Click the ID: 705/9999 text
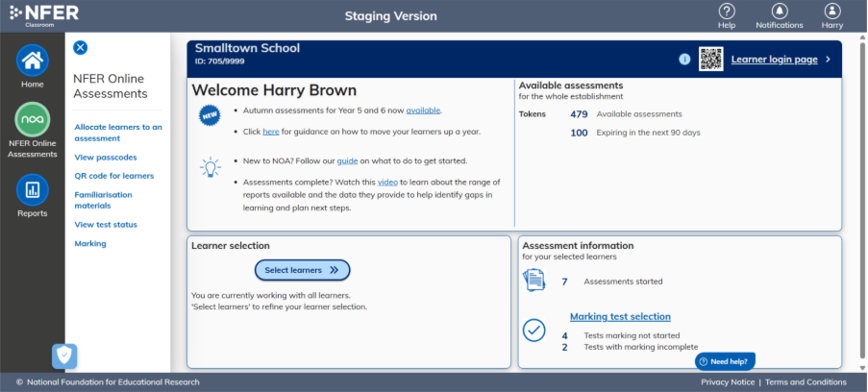This screenshot has height=392, width=868. coord(220,61)
